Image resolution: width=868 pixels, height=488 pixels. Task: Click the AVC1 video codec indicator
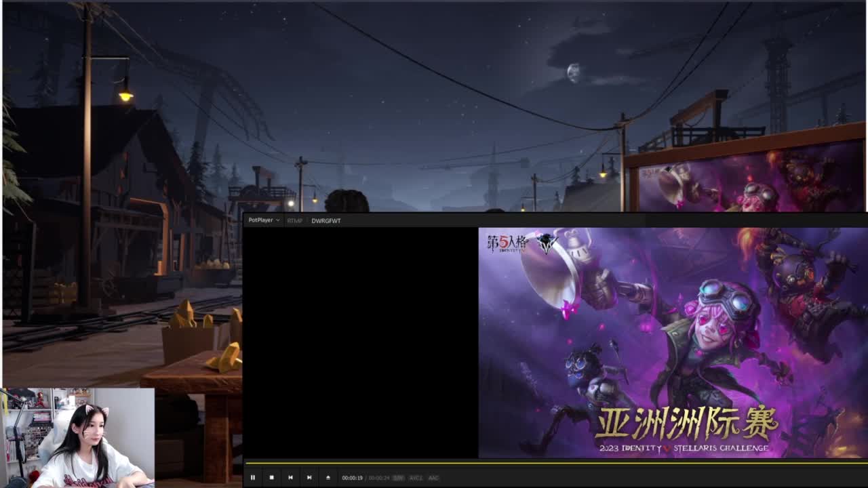point(416,478)
